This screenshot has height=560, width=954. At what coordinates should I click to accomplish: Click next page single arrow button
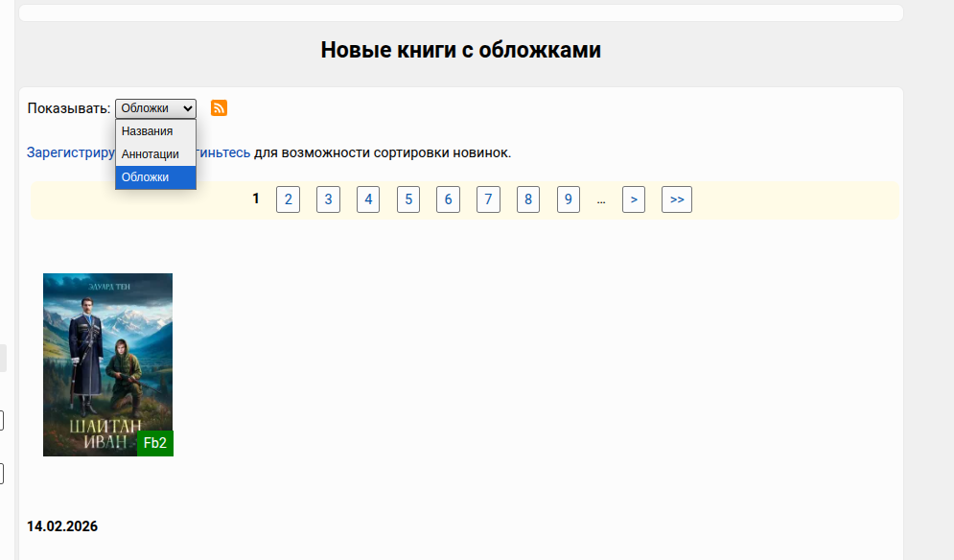634,199
